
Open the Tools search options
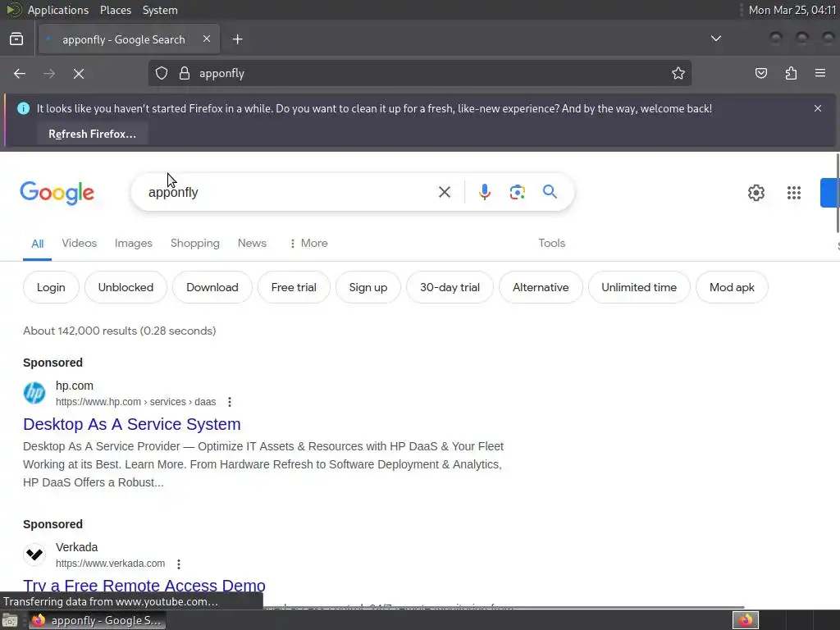(551, 243)
